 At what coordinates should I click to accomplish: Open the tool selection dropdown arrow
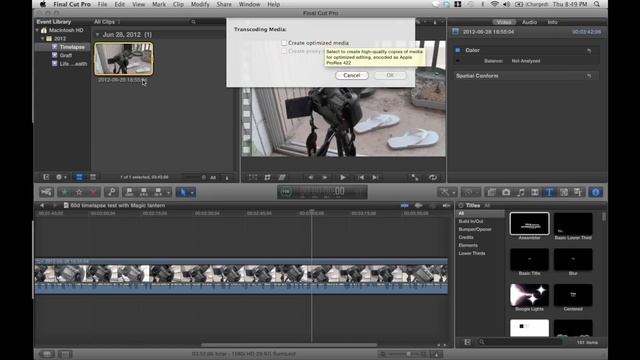coord(192,192)
